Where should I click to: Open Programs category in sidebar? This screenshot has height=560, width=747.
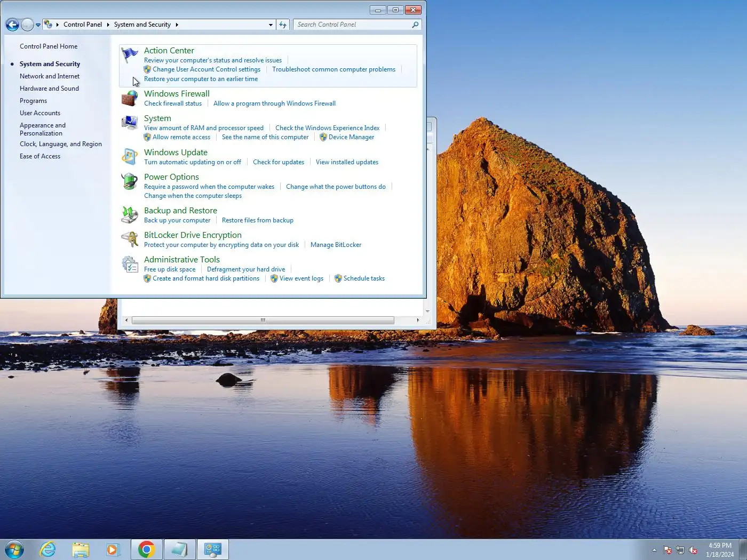click(33, 101)
